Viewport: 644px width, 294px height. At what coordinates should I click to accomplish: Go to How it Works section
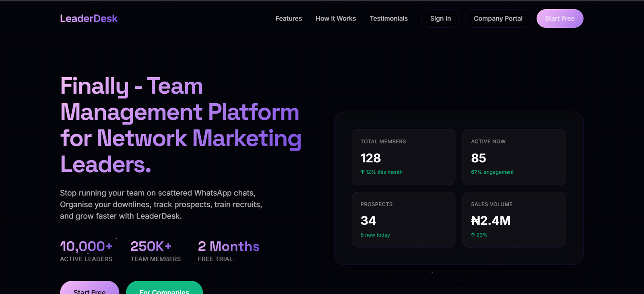point(336,19)
